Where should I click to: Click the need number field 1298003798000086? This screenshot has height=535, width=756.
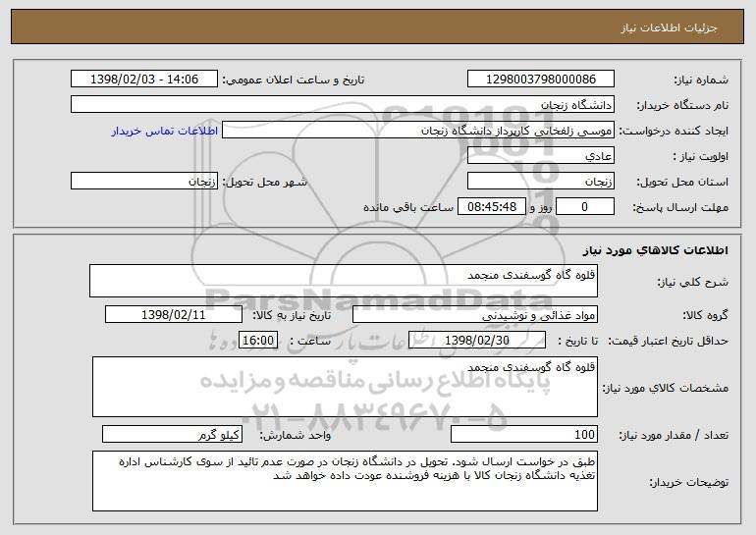[x=540, y=80]
